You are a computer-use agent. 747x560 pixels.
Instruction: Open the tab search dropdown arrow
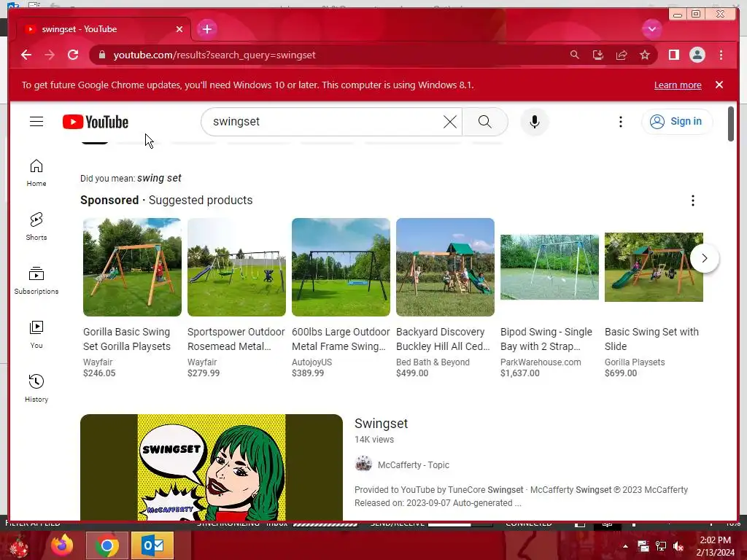pyautogui.click(x=651, y=29)
